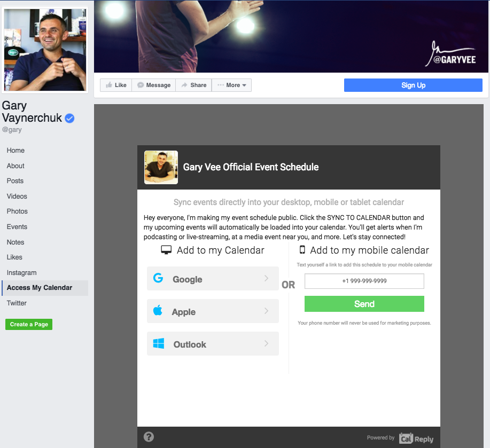Click the blue Sign Up button

click(413, 85)
